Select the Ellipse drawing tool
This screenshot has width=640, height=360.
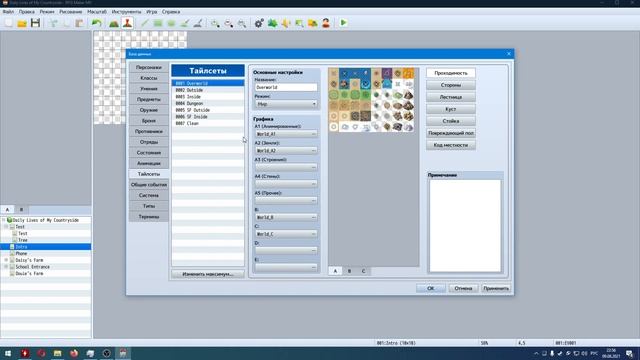point(171,23)
